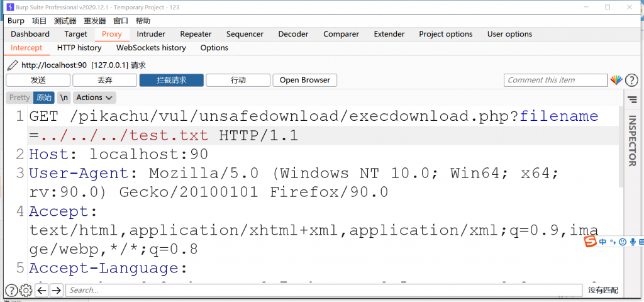
Task: Open search settings gear icon
Action: coord(25,290)
